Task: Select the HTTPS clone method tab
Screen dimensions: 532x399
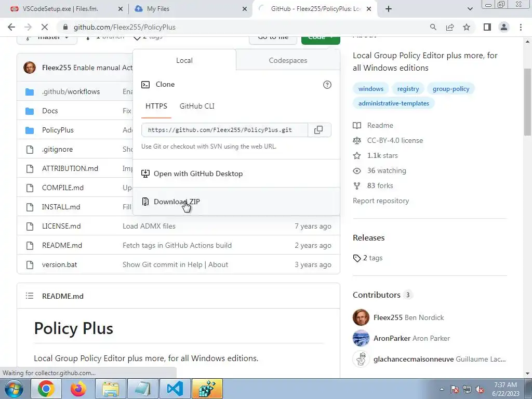Action: point(156,106)
